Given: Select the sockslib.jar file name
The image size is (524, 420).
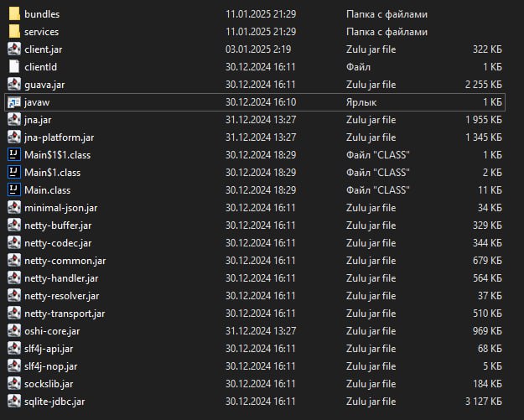Looking at the screenshot, I should pyautogui.click(x=50, y=384).
